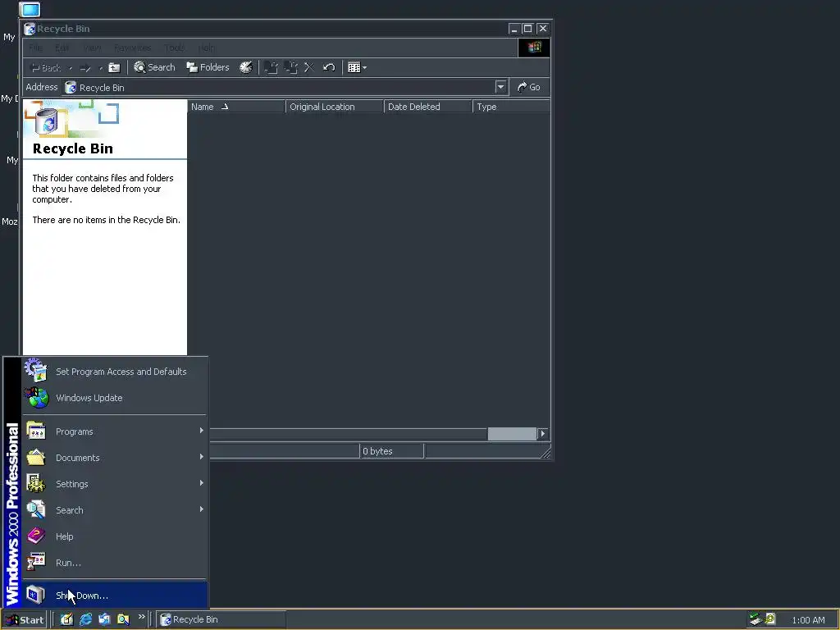Click the Set Program Access gear icon
840x630 pixels.
[36, 370]
